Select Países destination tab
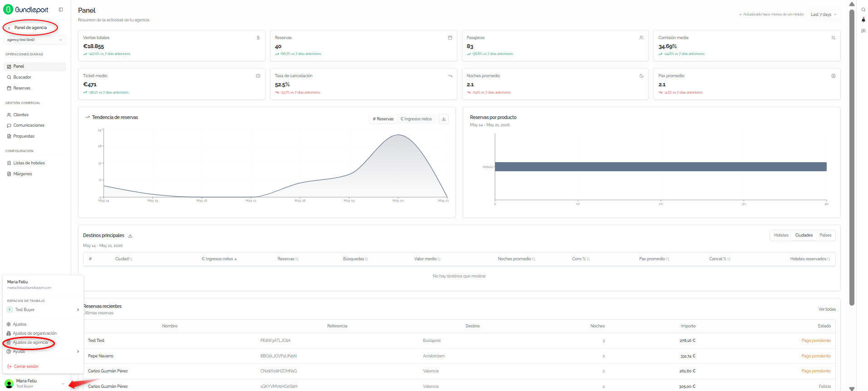This screenshot has width=868, height=391. pos(825,235)
